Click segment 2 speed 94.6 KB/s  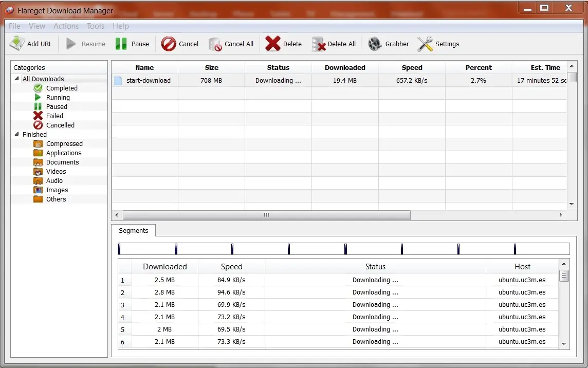tap(231, 292)
